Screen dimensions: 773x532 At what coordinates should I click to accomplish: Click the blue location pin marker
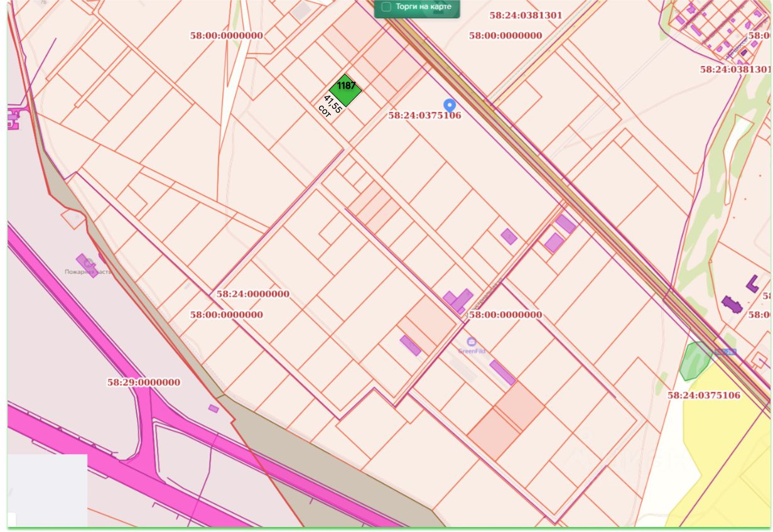pyautogui.click(x=449, y=105)
